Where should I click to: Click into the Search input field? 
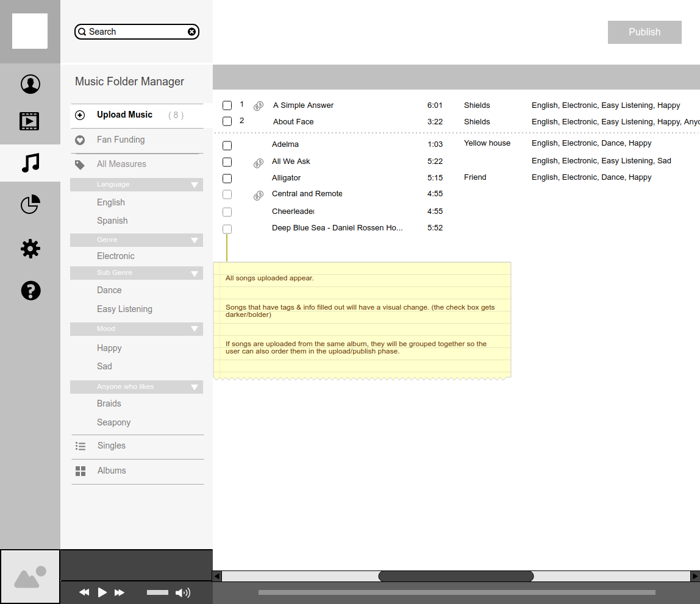point(137,32)
